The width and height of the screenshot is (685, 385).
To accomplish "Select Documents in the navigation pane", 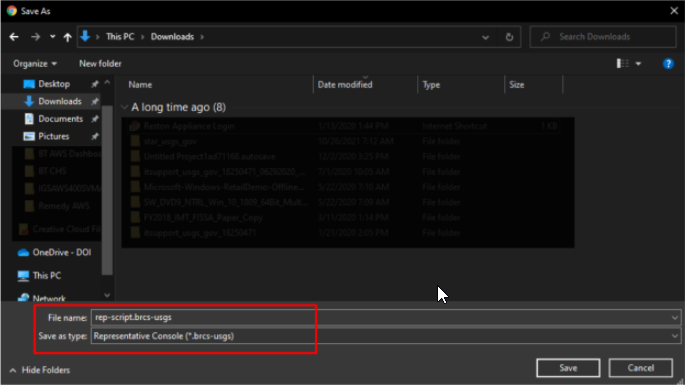I will click(x=60, y=119).
